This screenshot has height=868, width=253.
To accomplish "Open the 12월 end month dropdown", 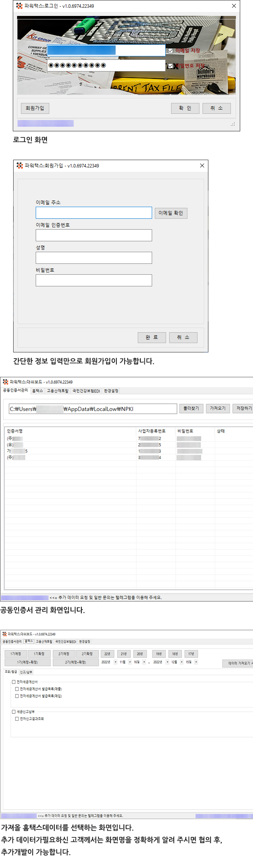I will coord(181,662).
